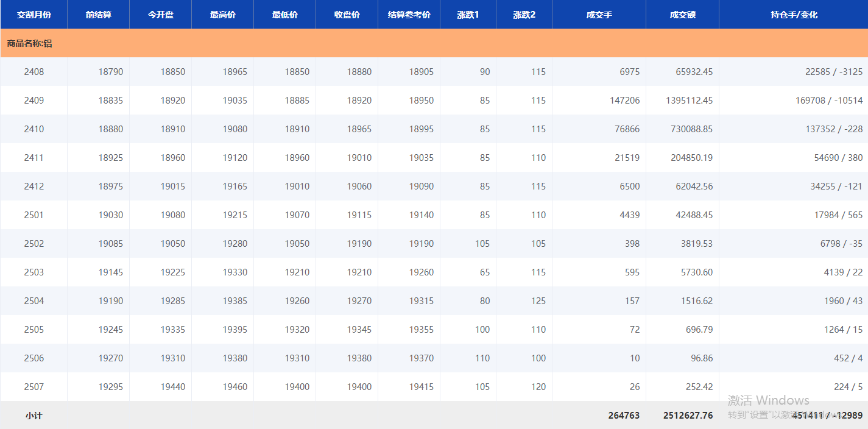Click the 前结算 column header
The height and width of the screenshot is (429, 868).
tap(98, 15)
